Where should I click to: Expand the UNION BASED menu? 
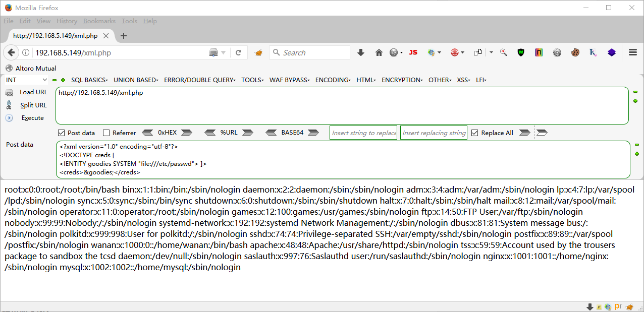tap(136, 80)
